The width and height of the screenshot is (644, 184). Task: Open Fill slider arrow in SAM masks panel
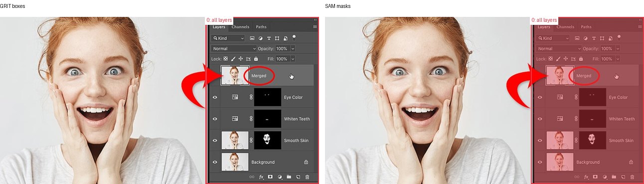coord(618,59)
